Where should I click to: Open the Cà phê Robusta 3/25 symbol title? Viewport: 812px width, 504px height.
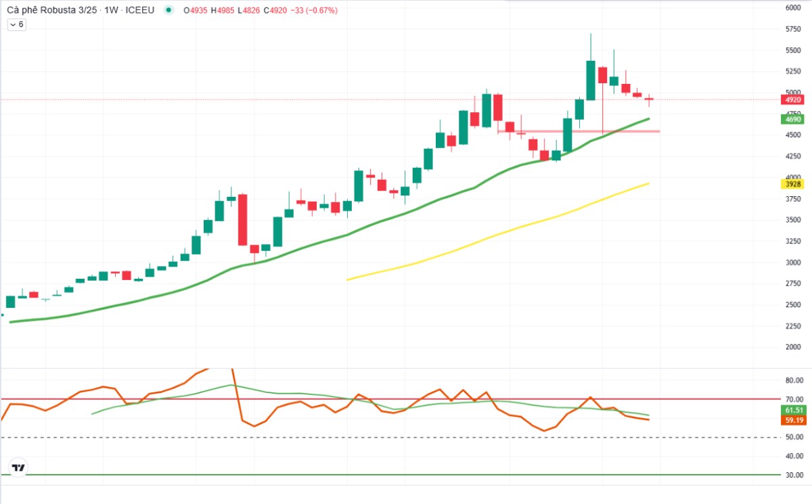tap(51, 10)
